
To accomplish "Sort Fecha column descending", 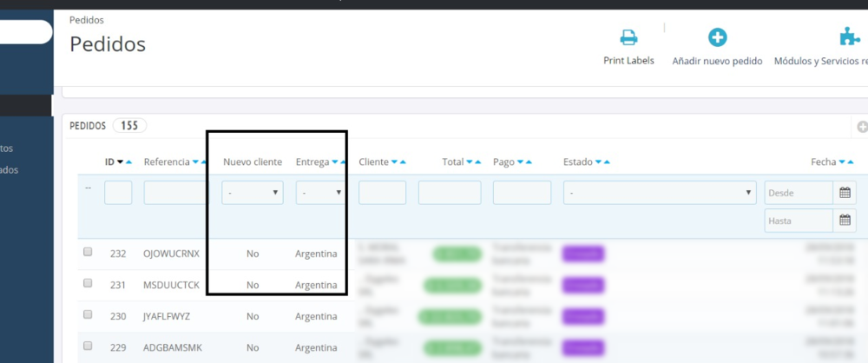I will pyautogui.click(x=842, y=162).
